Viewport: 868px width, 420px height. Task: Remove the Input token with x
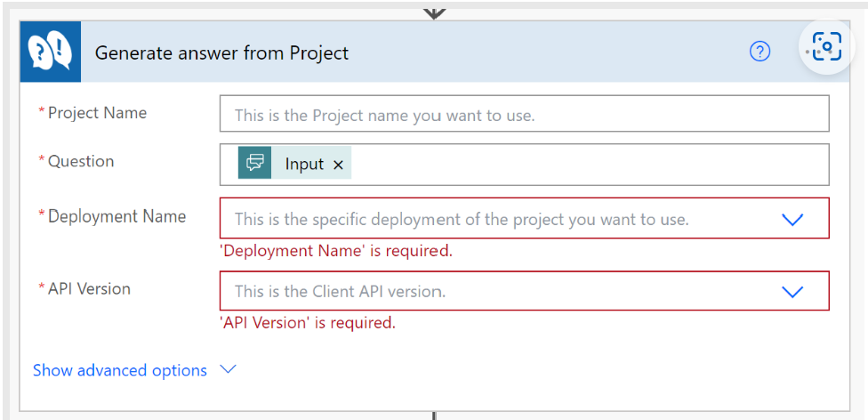(x=338, y=165)
